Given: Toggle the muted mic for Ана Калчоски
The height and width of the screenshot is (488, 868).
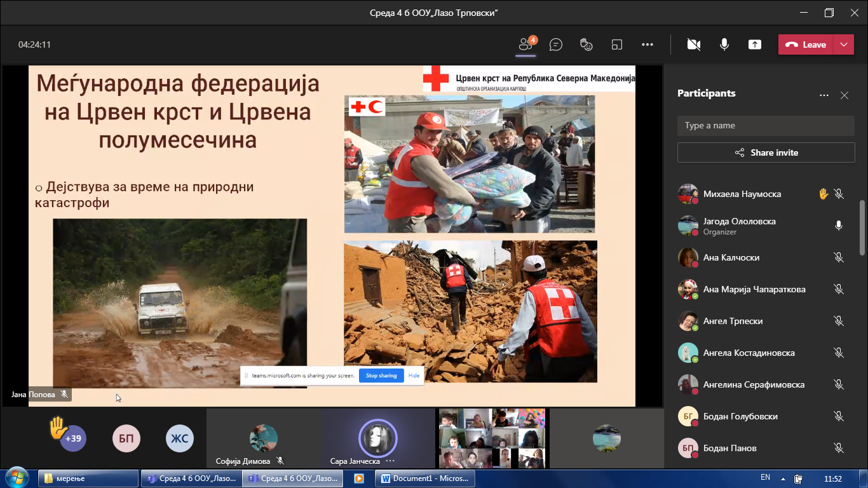Looking at the screenshot, I should tap(839, 257).
